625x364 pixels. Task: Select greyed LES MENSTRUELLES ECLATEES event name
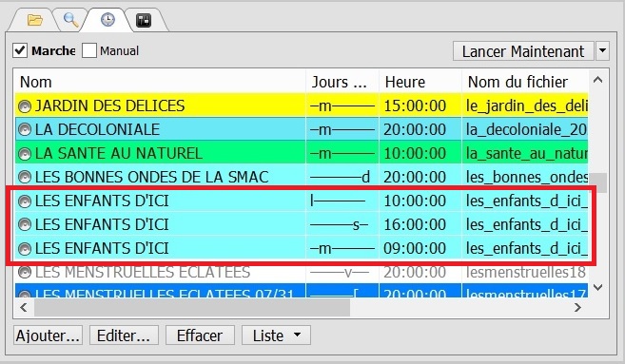[x=143, y=272]
